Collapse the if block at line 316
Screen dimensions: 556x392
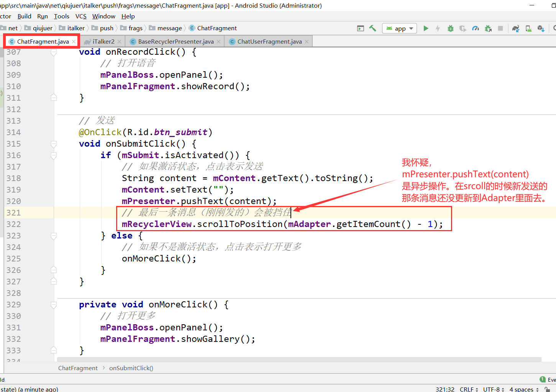pos(54,155)
